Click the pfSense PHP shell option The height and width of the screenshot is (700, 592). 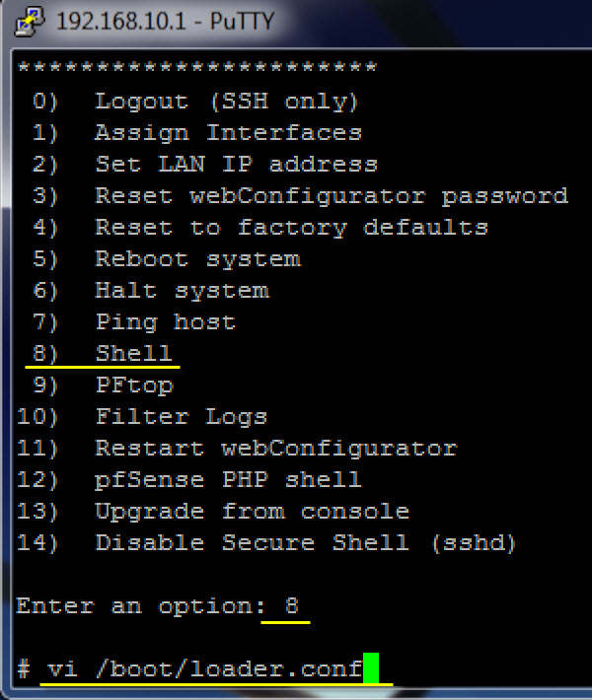[228, 479]
